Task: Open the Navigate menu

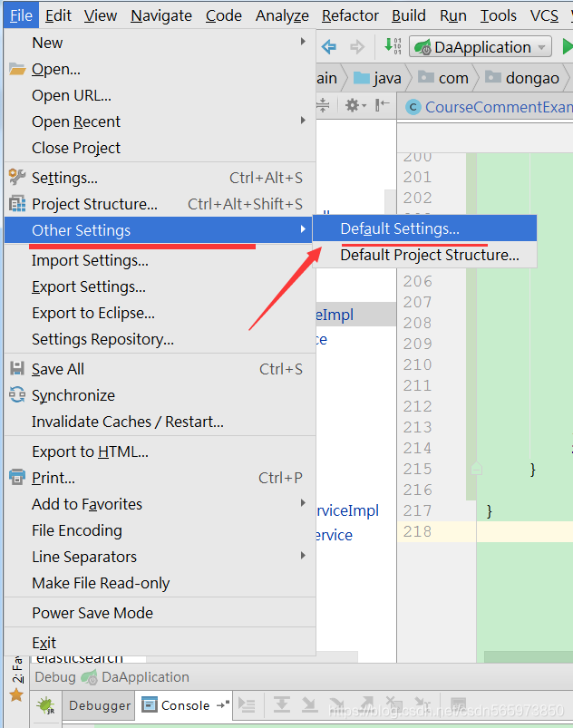Action: (x=161, y=15)
